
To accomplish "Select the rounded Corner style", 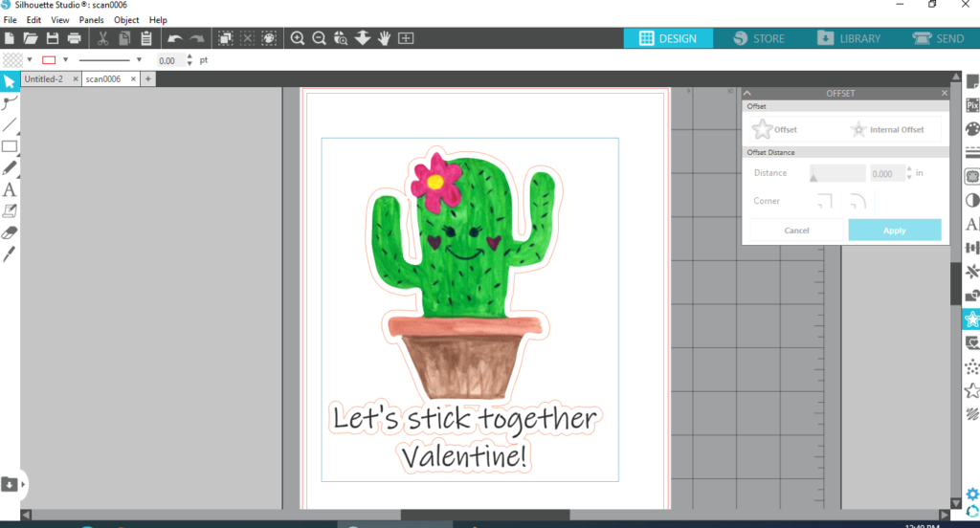I will [858, 201].
